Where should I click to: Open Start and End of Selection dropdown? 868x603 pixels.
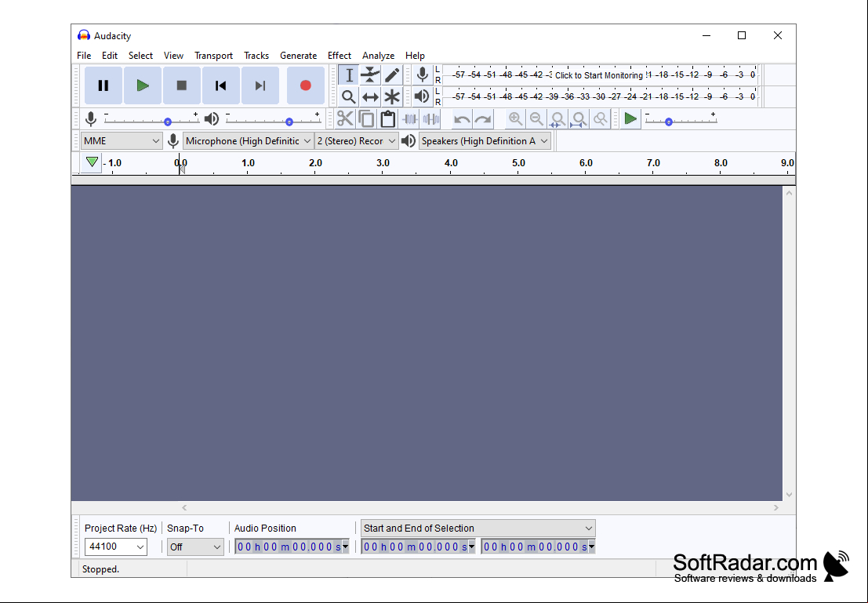tap(478, 529)
